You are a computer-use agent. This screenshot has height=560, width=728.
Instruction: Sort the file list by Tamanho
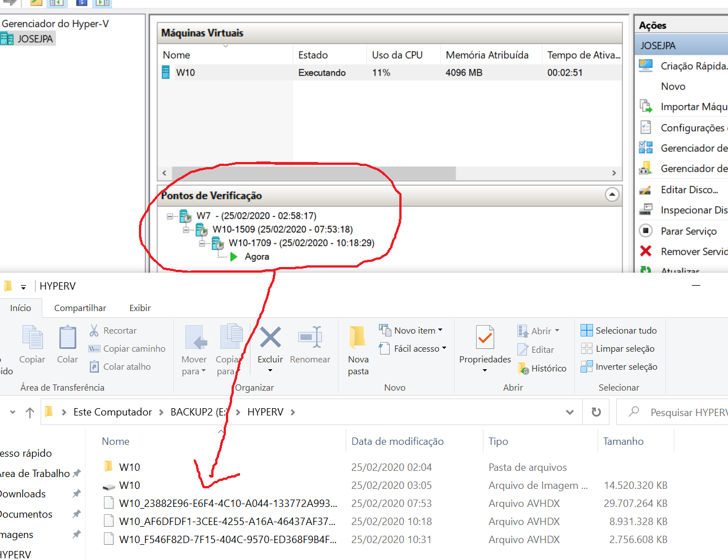[624, 441]
